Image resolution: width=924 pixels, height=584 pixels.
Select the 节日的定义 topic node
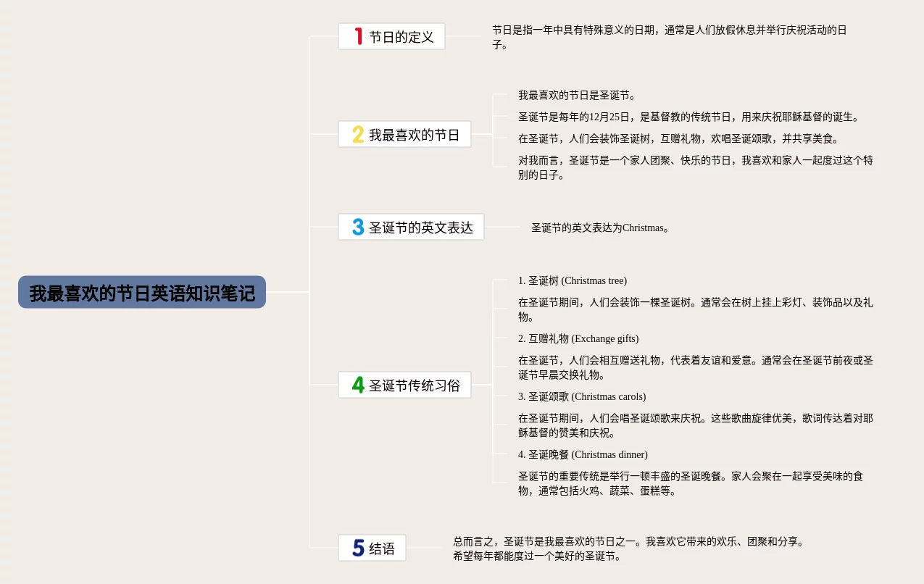401,36
